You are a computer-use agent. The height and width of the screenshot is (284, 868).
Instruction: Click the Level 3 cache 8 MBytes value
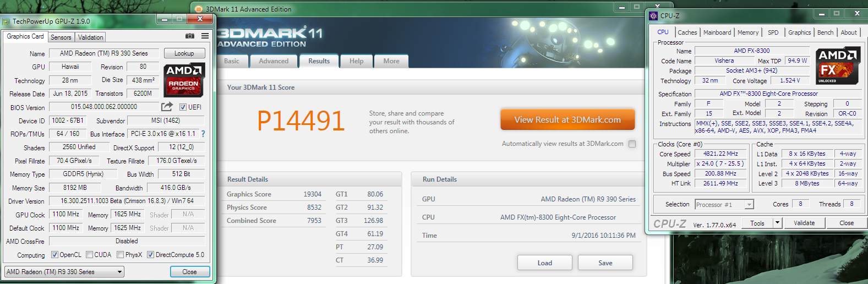pyautogui.click(x=807, y=183)
